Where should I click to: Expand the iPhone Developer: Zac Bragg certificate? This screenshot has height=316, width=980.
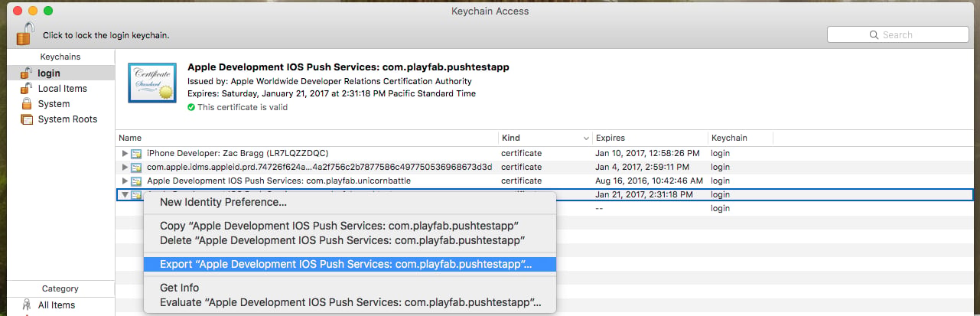[125, 153]
